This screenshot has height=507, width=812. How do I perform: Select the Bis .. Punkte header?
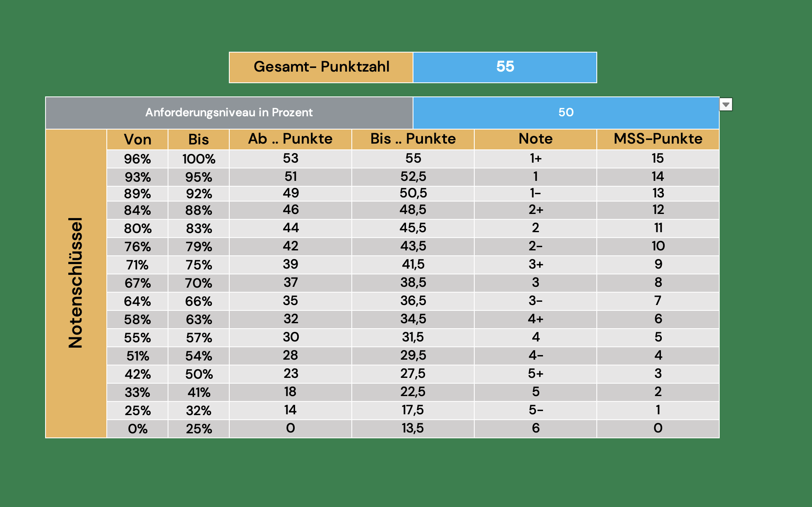[x=413, y=139]
